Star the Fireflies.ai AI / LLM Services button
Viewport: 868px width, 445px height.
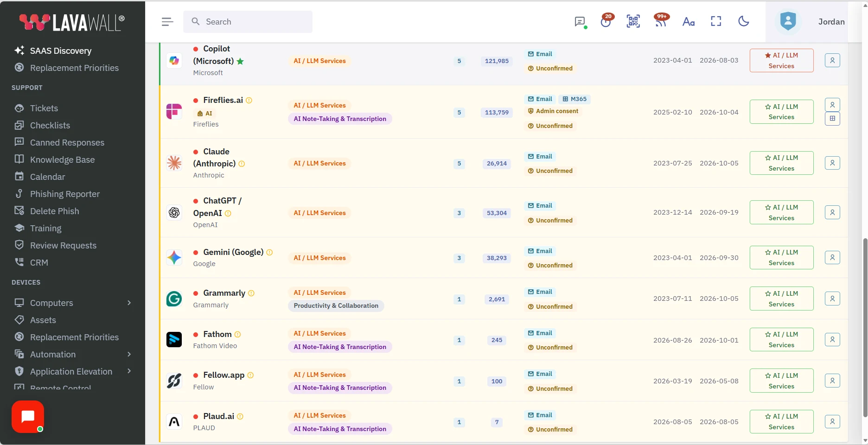point(781,112)
